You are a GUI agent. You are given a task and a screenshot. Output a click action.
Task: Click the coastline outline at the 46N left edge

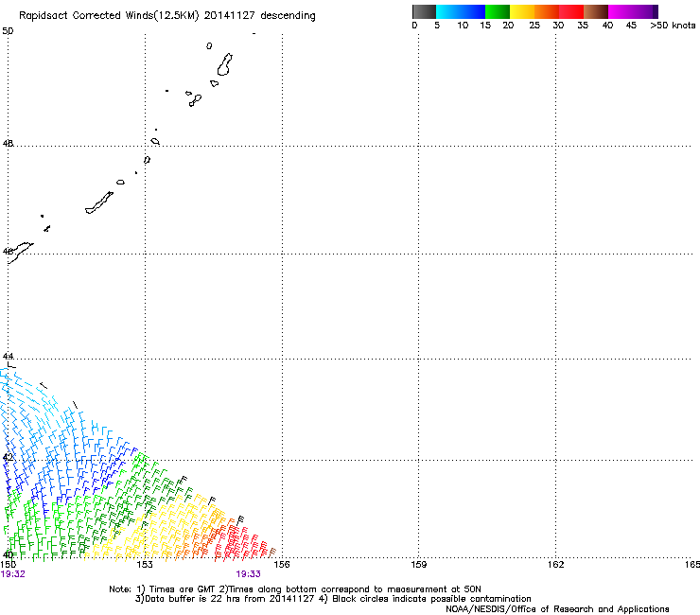point(20,254)
